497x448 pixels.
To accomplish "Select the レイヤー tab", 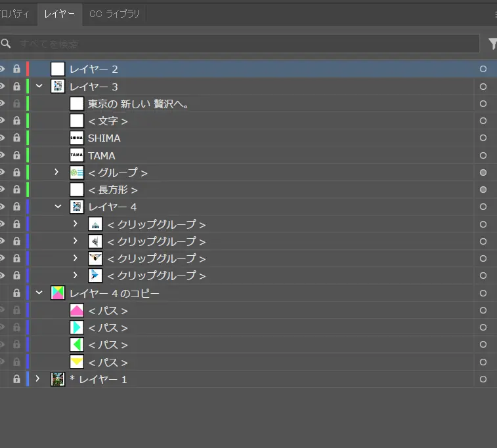I will click(59, 14).
